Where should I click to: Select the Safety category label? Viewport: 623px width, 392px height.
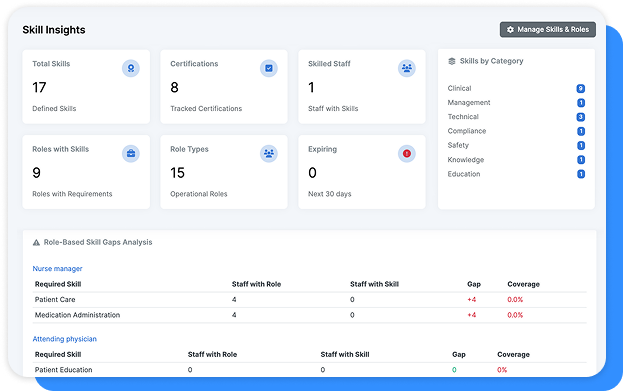coord(458,145)
